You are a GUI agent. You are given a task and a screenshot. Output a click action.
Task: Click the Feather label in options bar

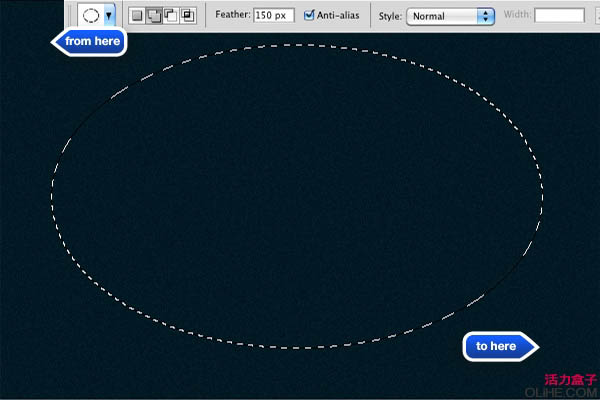[232, 16]
